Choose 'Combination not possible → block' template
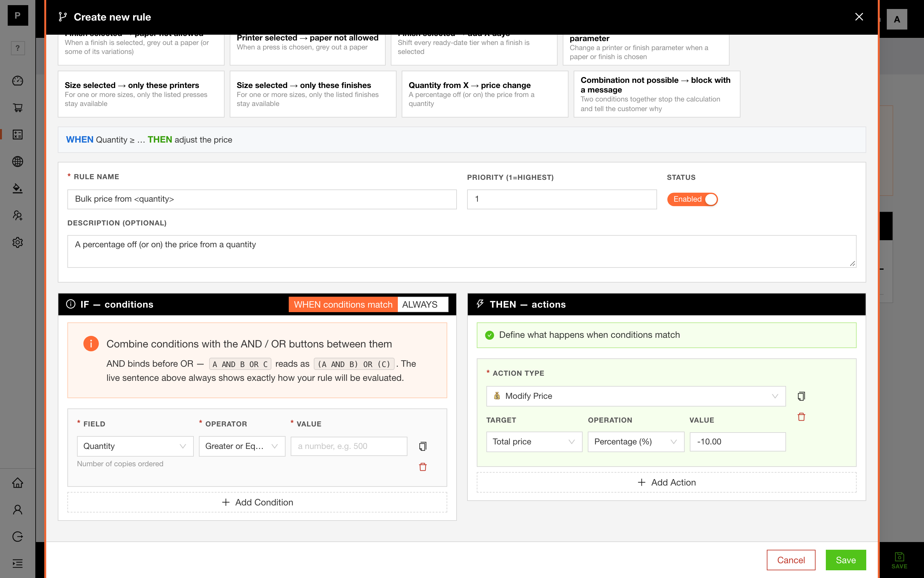This screenshot has width=924, height=578. coord(657,94)
